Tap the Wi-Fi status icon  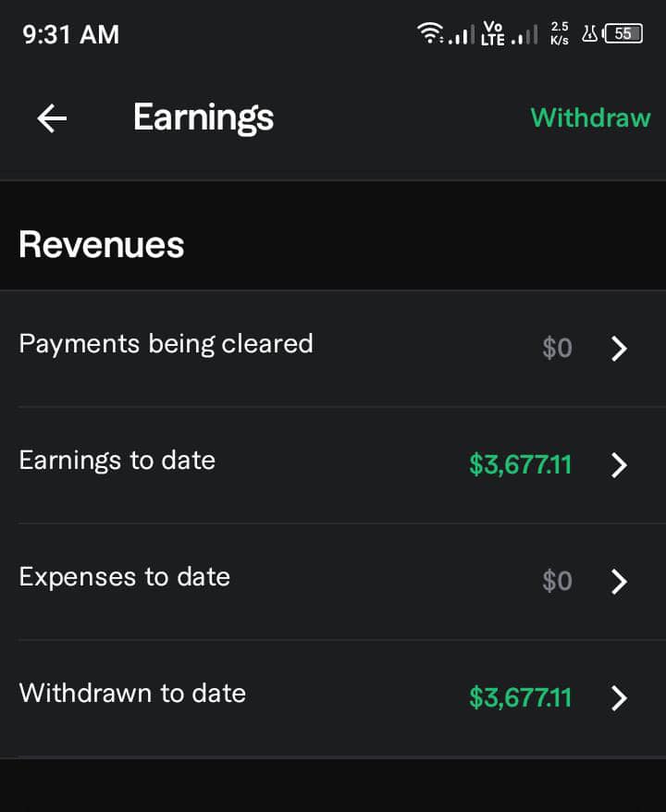pos(430,35)
